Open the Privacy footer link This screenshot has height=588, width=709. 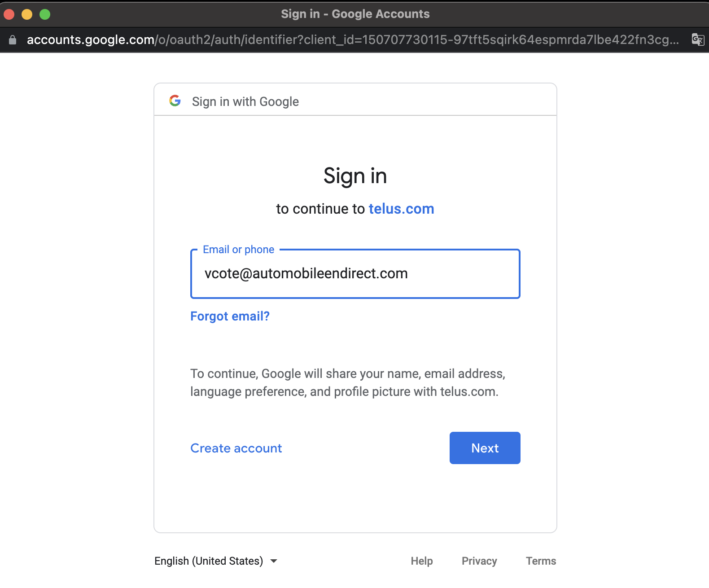[479, 561]
